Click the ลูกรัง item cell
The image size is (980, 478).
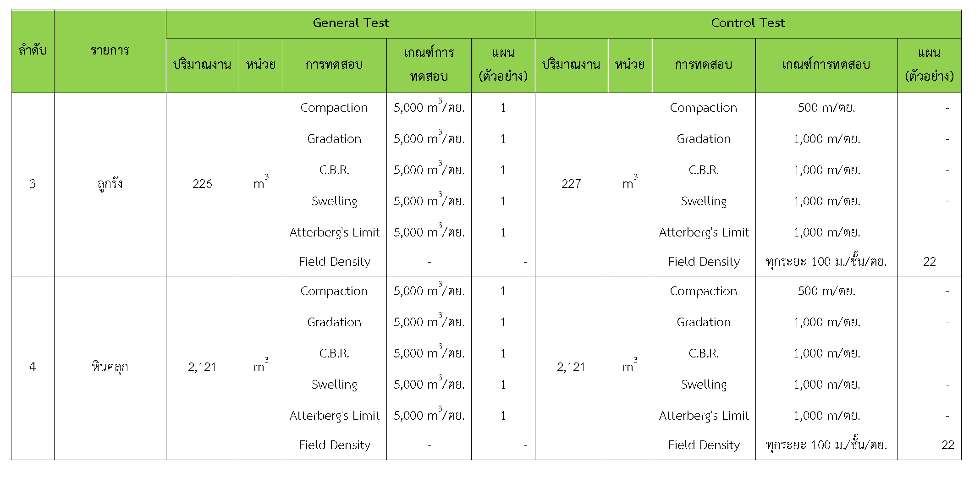pos(110,184)
